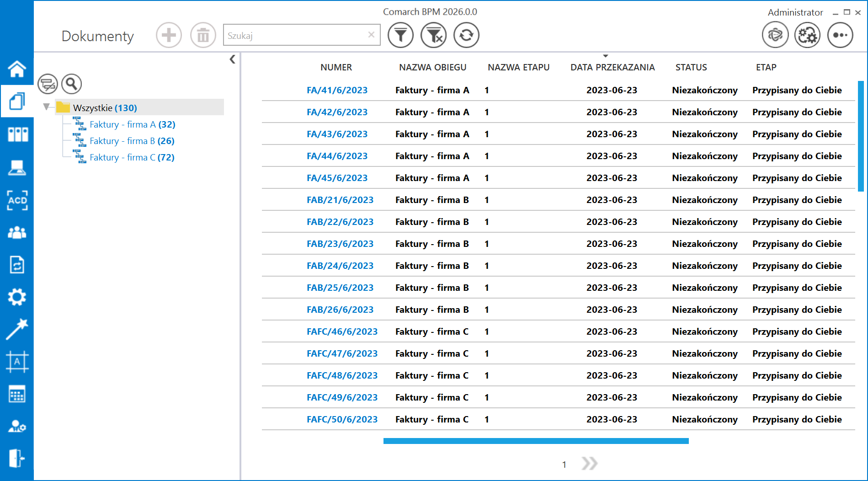Image resolution: width=868 pixels, height=481 pixels.
Task: Go to next page double chevron
Action: 589,464
